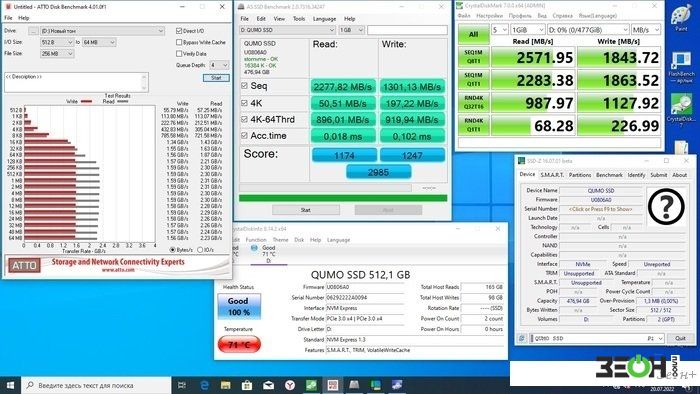This screenshot has height=394, width=700.
Task: Click SSD-Z refresh icon beside drive selector
Action: [x=522, y=339]
